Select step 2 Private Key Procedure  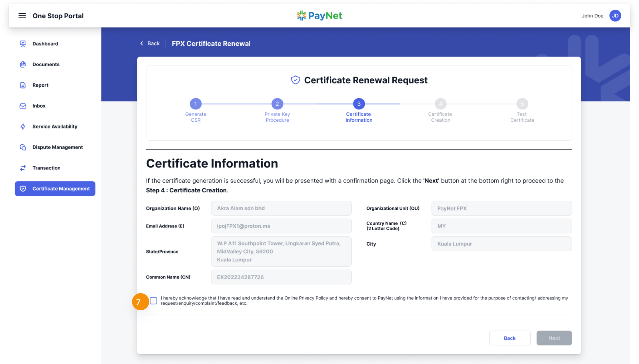[277, 104]
